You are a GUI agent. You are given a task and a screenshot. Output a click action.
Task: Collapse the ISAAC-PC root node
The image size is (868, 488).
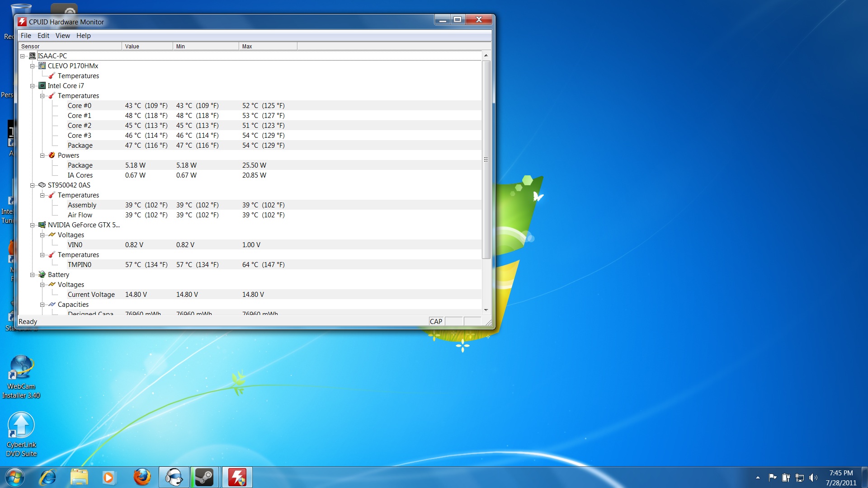click(22, 56)
